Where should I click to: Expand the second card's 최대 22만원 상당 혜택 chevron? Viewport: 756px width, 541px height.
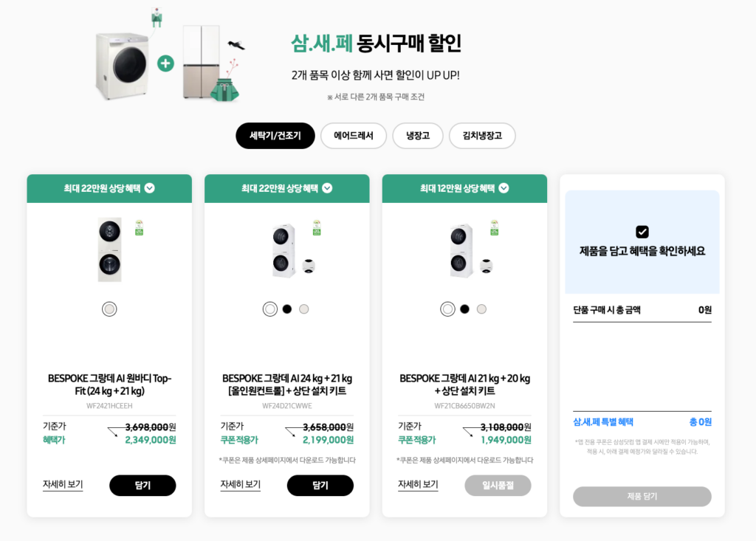coord(327,188)
